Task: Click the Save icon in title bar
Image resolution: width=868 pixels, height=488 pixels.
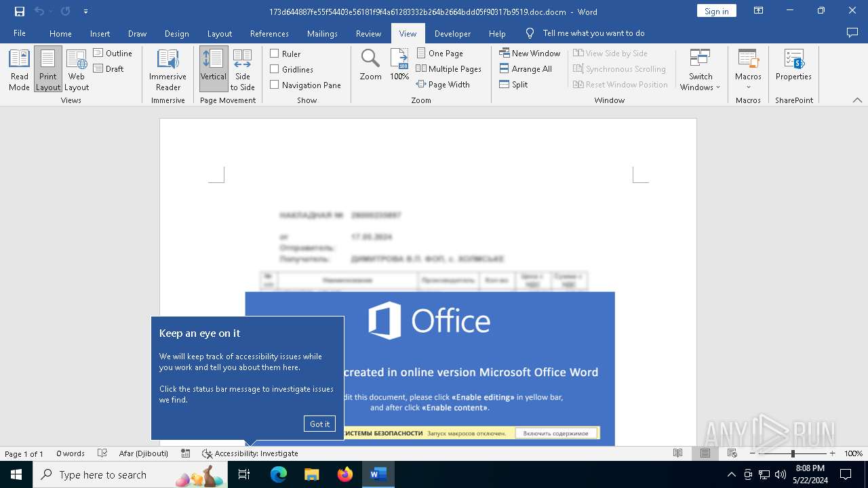Action: pos(20,12)
